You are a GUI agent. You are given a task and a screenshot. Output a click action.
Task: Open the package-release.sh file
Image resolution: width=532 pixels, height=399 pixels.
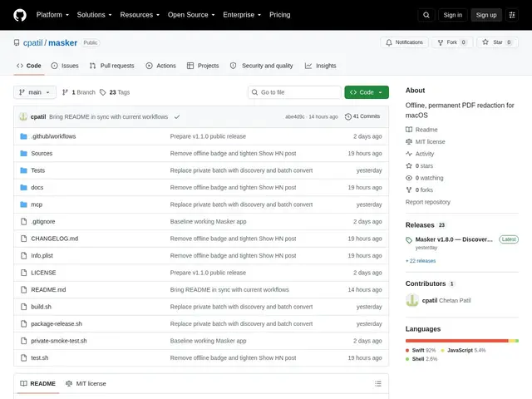tap(57, 323)
